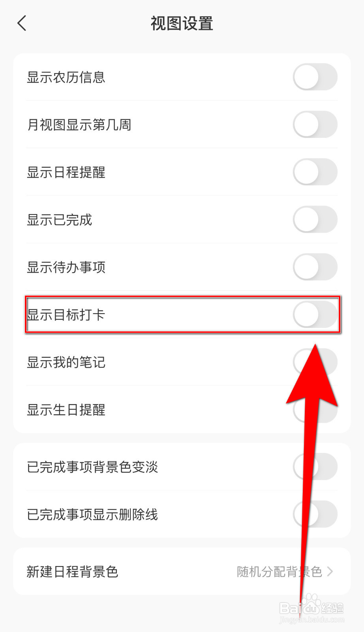Tap the 显示目标打卡 label
The image size is (364, 632).
click(66, 315)
